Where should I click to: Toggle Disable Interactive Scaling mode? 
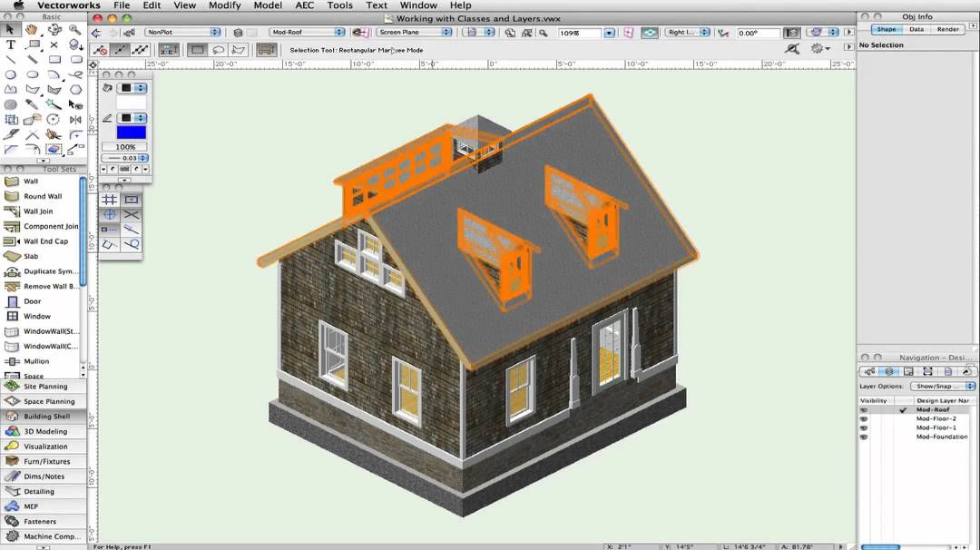[x=100, y=49]
